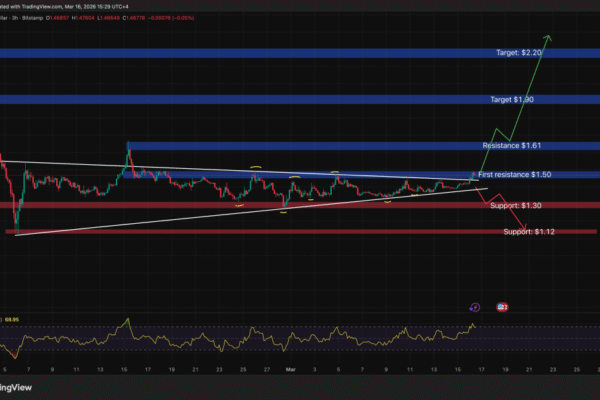
Task: Click the purple event marker icon
Action: [474, 307]
